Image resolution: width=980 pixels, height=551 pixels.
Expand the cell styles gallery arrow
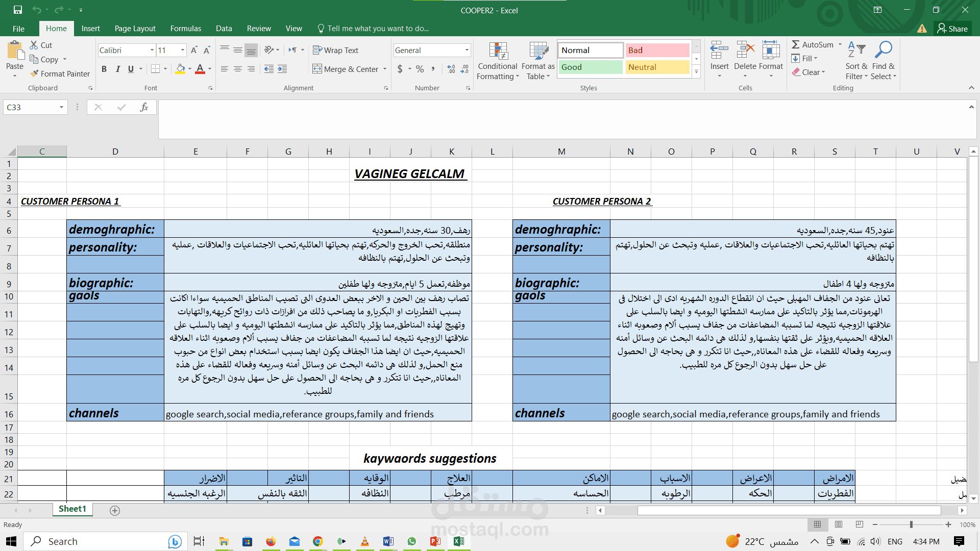pyautogui.click(x=696, y=72)
